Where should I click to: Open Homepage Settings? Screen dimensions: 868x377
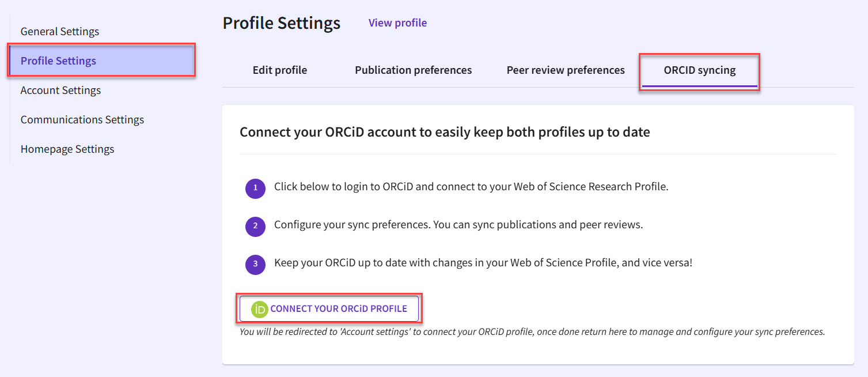(x=67, y=149)
